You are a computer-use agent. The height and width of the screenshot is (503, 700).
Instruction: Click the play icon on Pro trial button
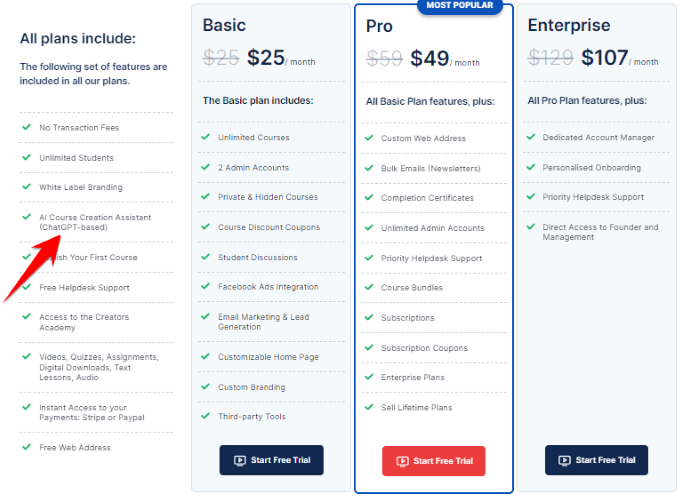point(403,461)
